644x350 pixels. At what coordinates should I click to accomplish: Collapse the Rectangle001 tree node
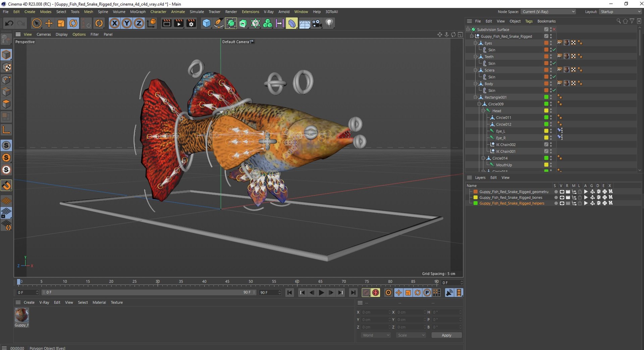475,97
